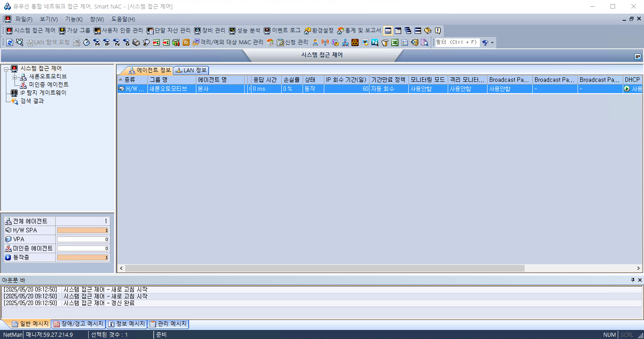Viewport: 644px width, 339px height.
Task: Open 이벤트 로그 toolbar button
Action: pos(283,31)
